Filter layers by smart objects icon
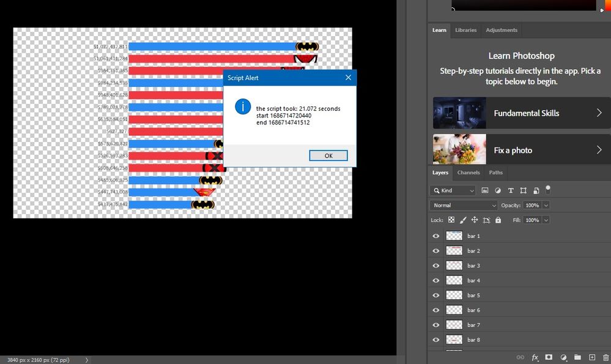 [536, 190]
